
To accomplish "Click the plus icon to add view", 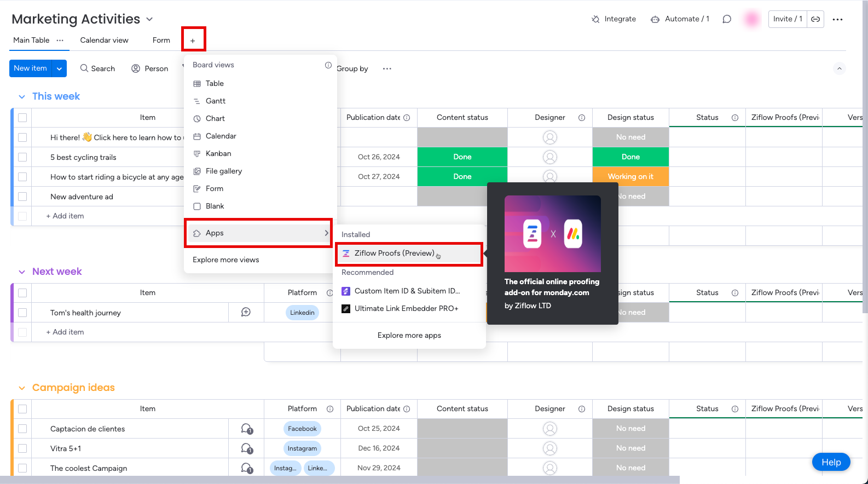I will (x=193, y=41).
